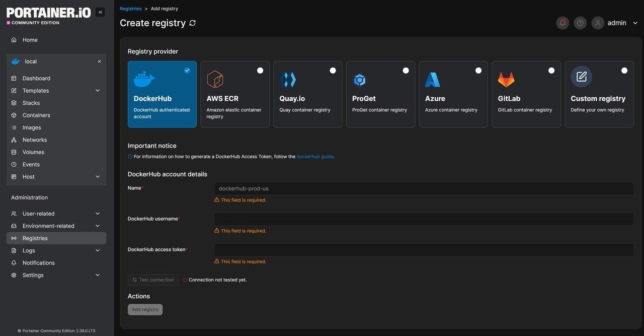Open Images in the sidebar
644x336 pixels.
[56, 127]
